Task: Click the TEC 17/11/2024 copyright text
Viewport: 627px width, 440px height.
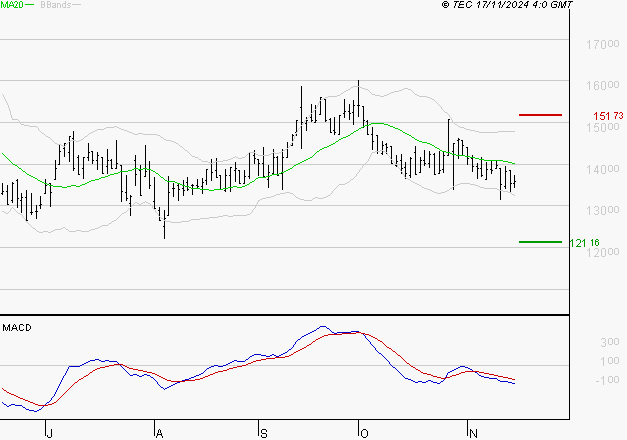Action: (507, 5)
